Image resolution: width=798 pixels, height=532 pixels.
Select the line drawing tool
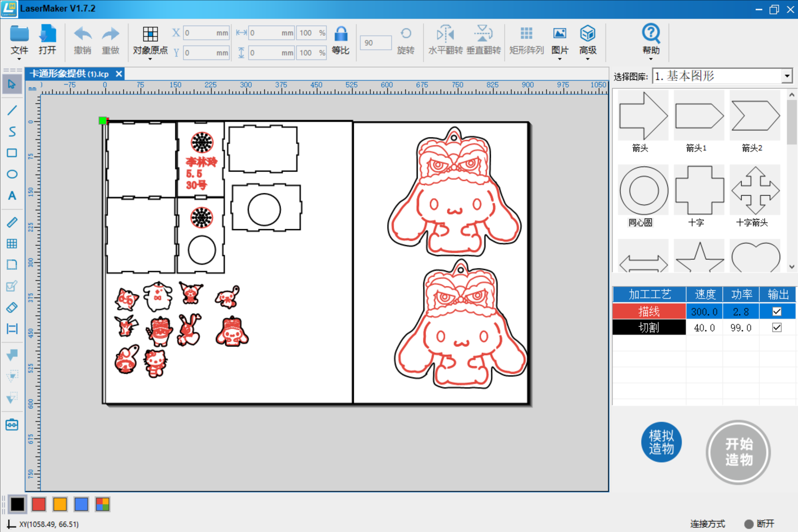click(12, 110)
